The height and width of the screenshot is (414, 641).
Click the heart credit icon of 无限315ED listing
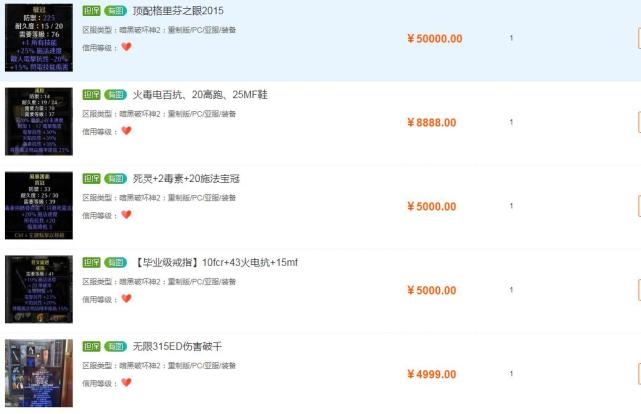point(126,383)
